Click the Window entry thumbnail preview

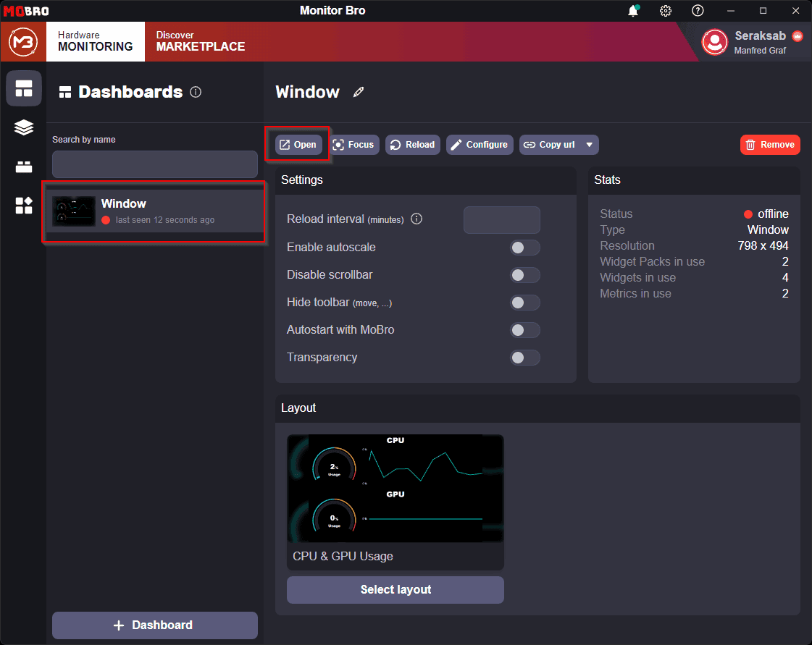pos(74,211)
